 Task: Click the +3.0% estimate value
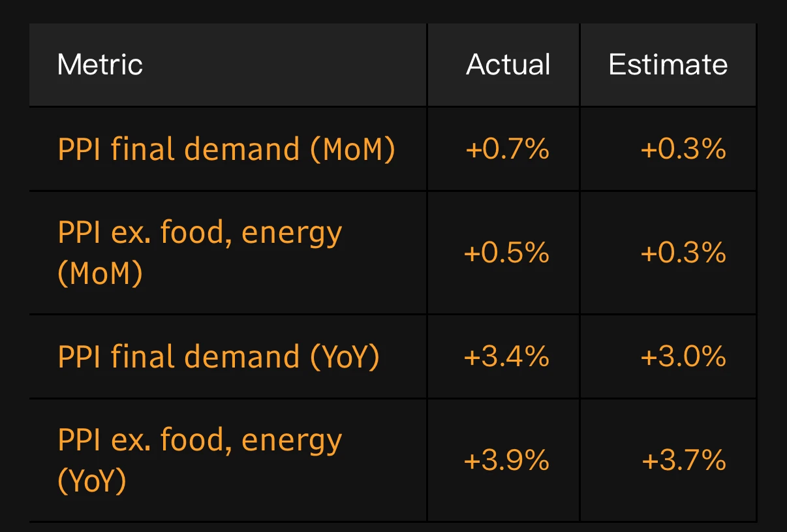point(683,357)
